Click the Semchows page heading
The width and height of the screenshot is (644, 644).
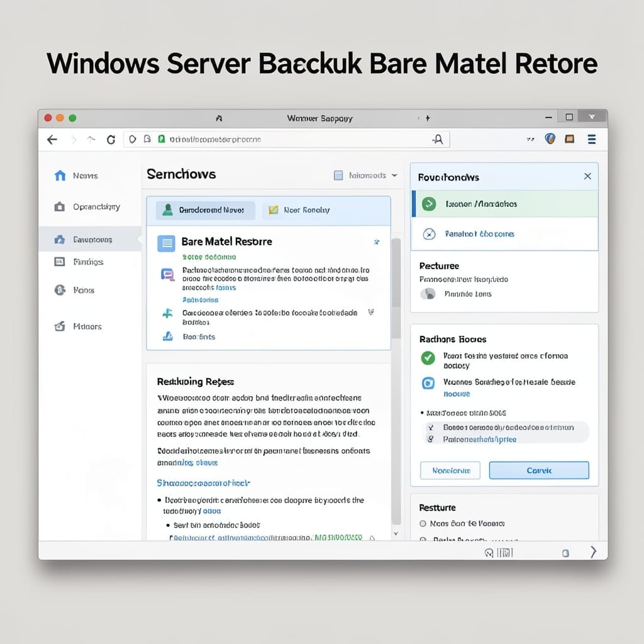[181, 174]
